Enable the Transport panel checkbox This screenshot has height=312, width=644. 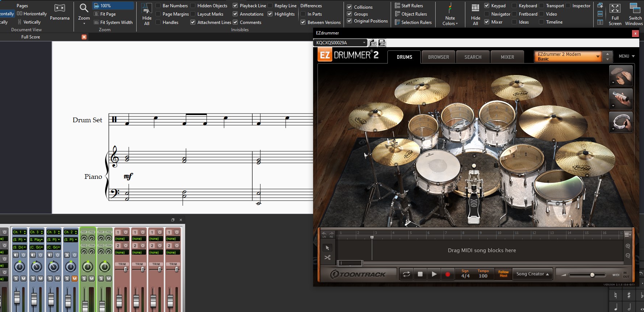[x=541, y=5]
